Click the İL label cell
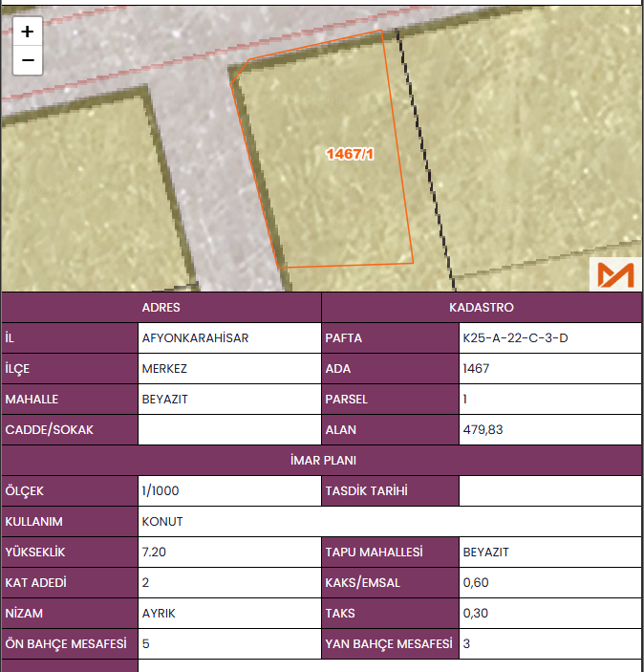Image resolution: width=644 pixels, height=672 pixels. pyautogui.click(x=70, y=338)
